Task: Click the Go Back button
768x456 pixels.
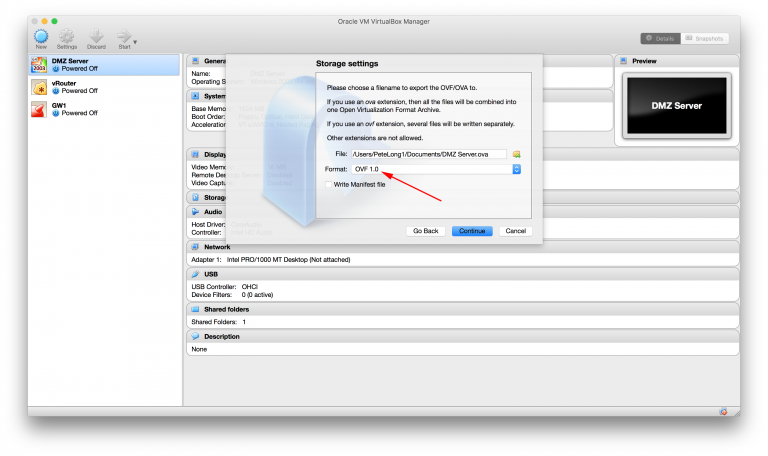Action: pos(425,231)
